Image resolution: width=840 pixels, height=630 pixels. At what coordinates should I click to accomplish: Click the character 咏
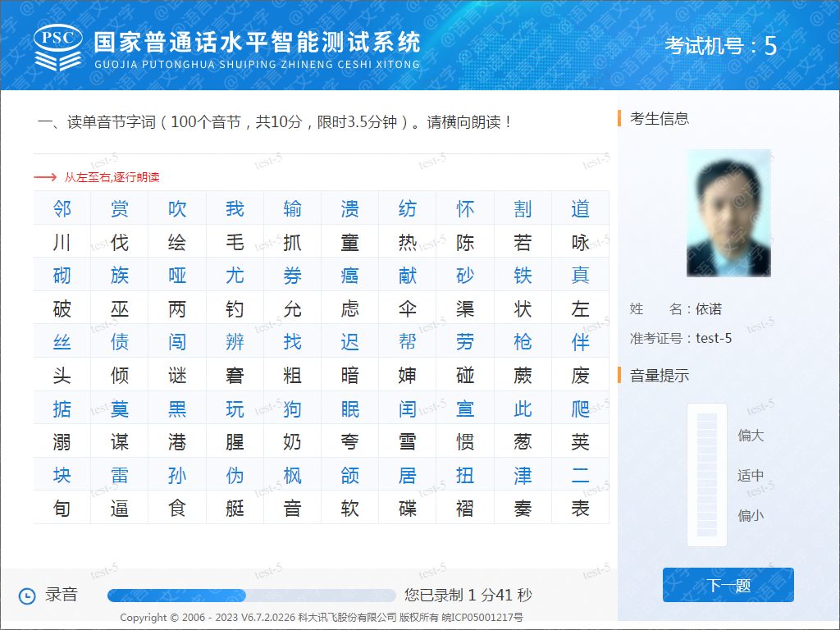(x=580, y=242)
